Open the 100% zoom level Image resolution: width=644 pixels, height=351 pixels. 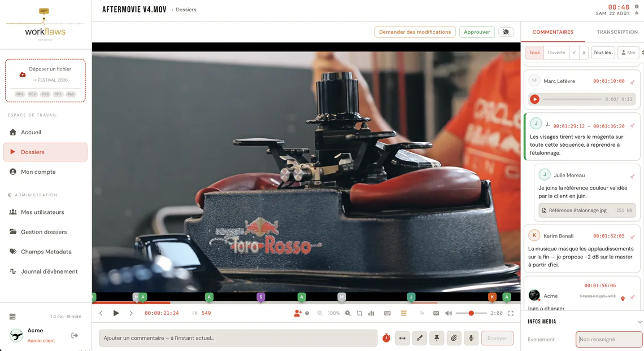(x=333, y=313)
